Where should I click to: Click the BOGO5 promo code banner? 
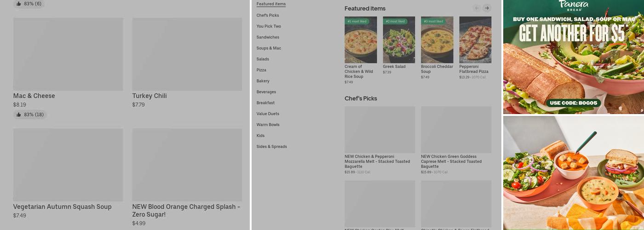tap(573, 103)
